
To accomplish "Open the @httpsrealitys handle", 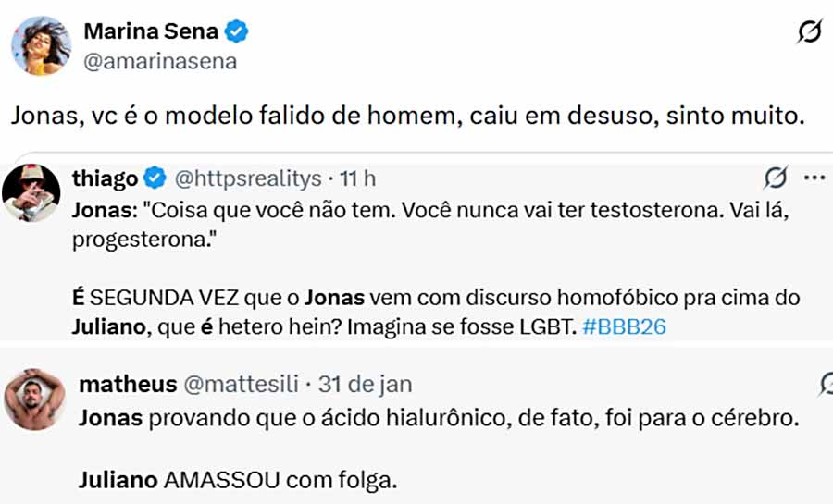I will click(x=248, y=178).
